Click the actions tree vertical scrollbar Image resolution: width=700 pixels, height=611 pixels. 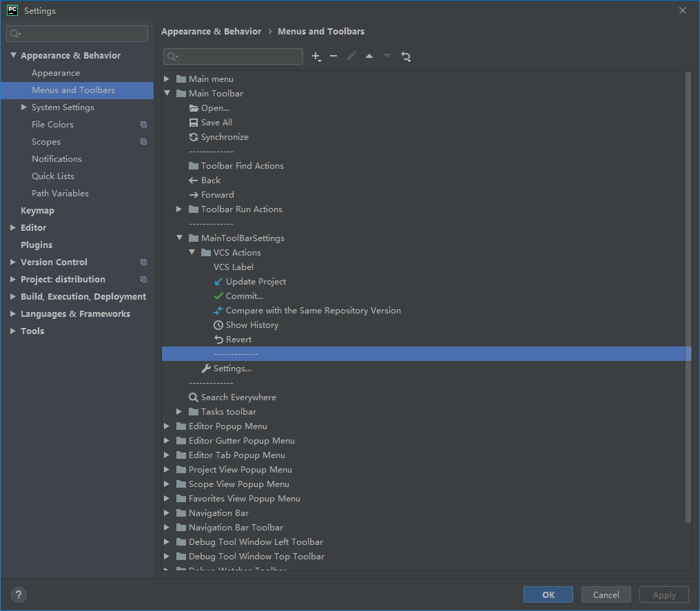pyautogui.click(x=688, y=297)
